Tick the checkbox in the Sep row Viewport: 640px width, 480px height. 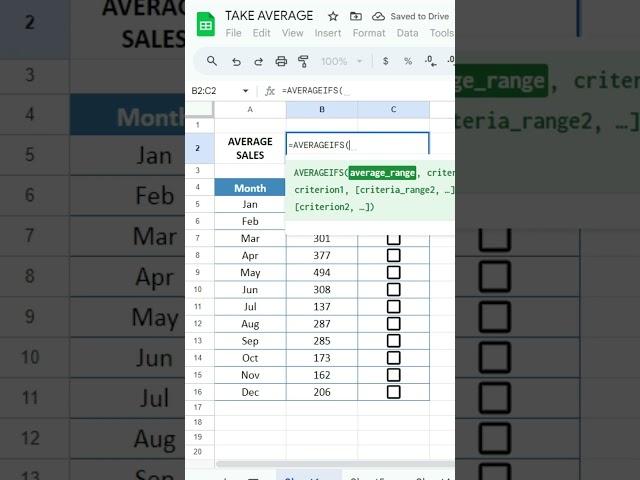tap(393, 341)
